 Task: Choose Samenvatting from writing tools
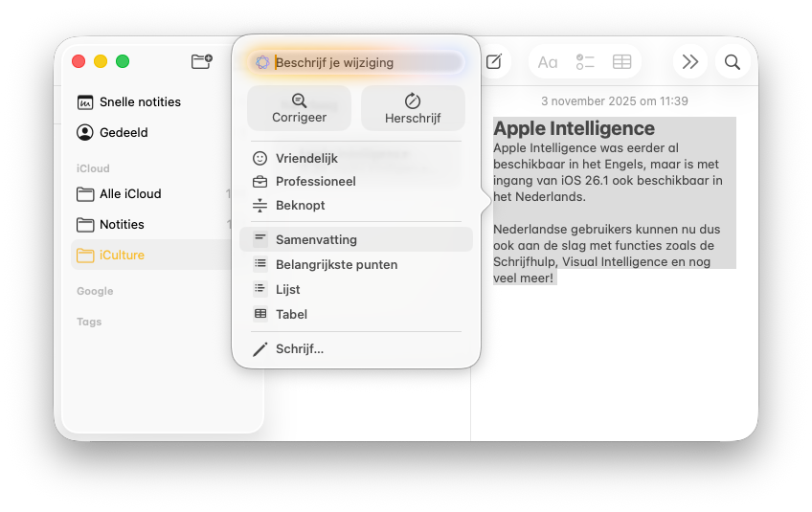316,239
